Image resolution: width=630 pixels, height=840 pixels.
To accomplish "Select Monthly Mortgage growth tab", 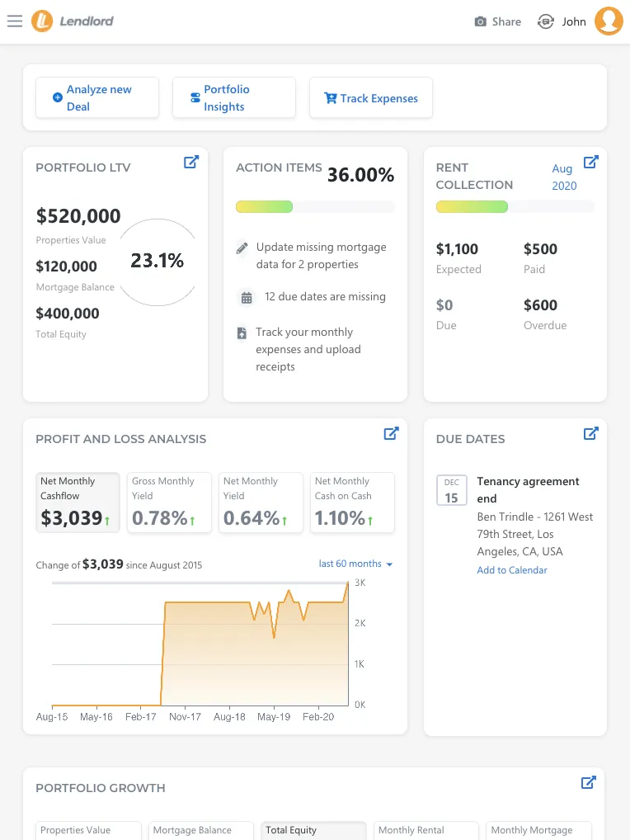I will pyautogui.click(x=539, y=830).
